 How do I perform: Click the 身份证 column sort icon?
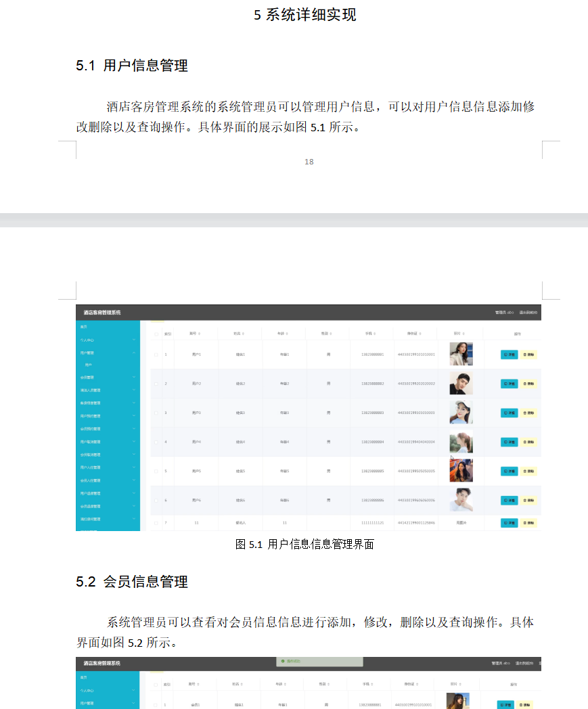coord(420,332)
